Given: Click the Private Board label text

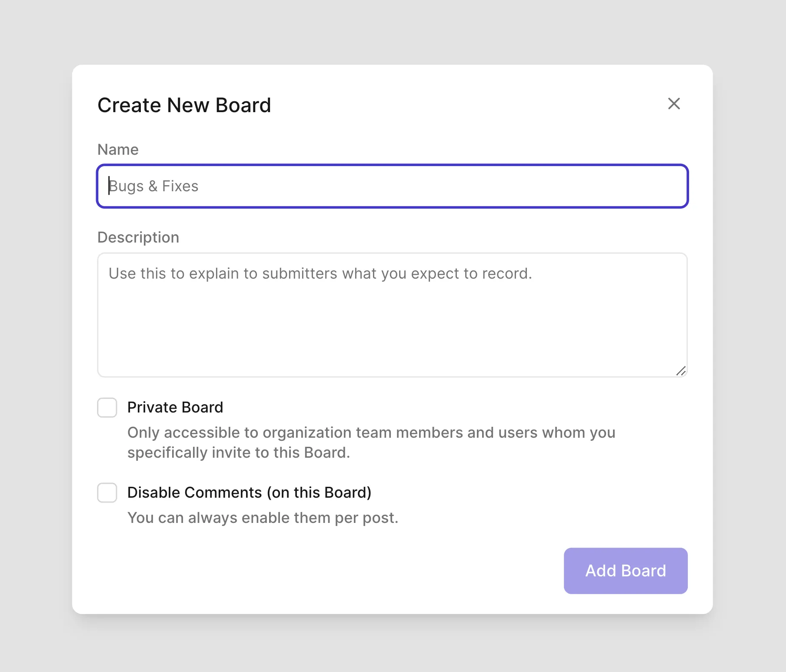Looking at the screenshot, I should pyautogui.click(x=175, y=407).
